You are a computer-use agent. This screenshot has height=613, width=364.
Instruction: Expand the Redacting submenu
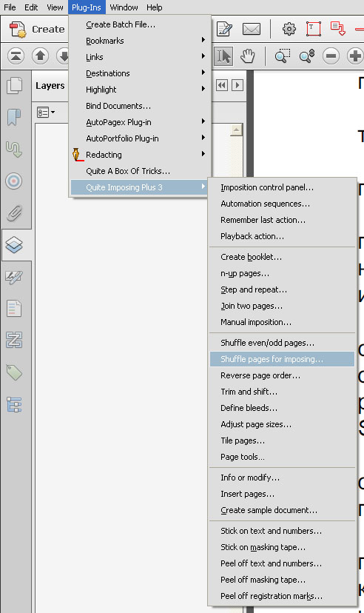(x=138, y=155)
